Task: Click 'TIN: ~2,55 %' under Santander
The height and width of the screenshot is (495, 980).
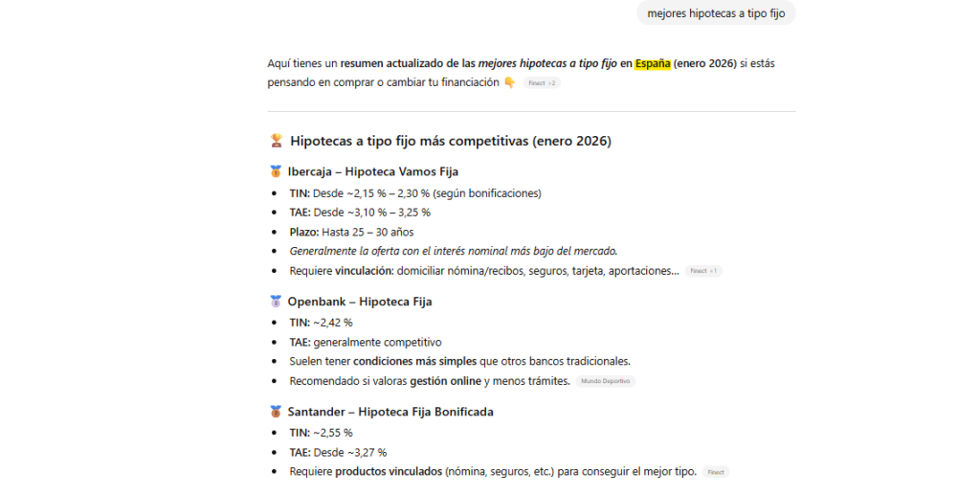Action: pos(321,433)
